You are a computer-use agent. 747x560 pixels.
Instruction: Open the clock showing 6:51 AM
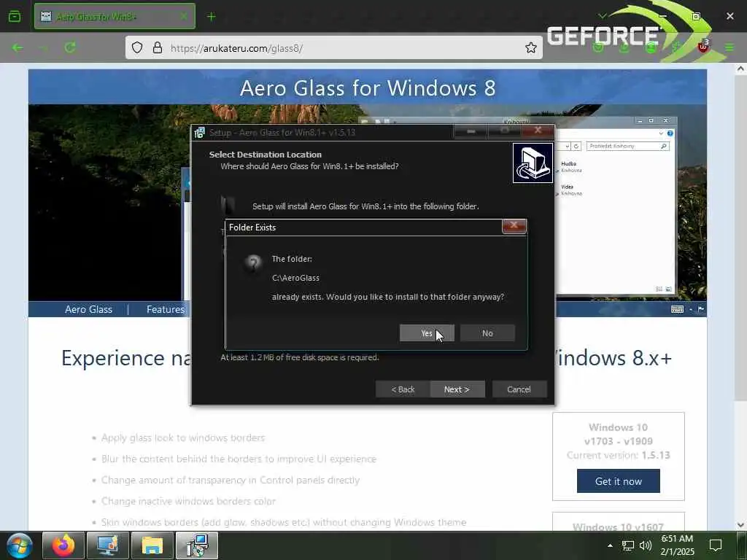pos(678,545)
